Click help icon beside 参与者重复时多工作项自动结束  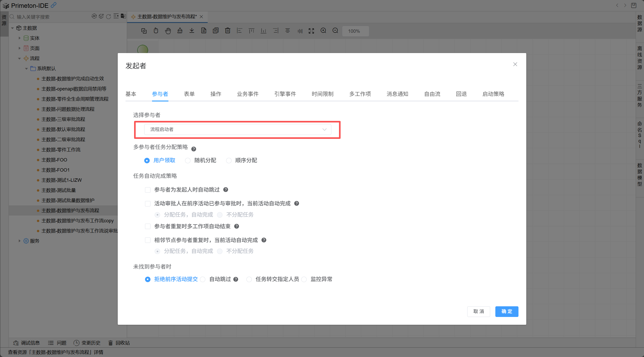coord(236,226)
